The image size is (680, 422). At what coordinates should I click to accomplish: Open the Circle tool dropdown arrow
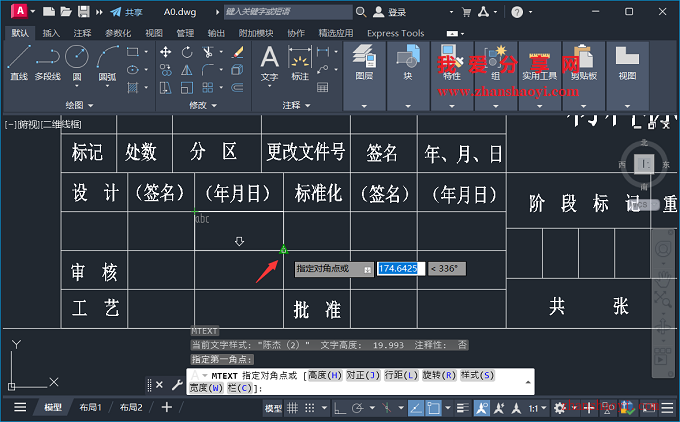click(x=77, y=86)
